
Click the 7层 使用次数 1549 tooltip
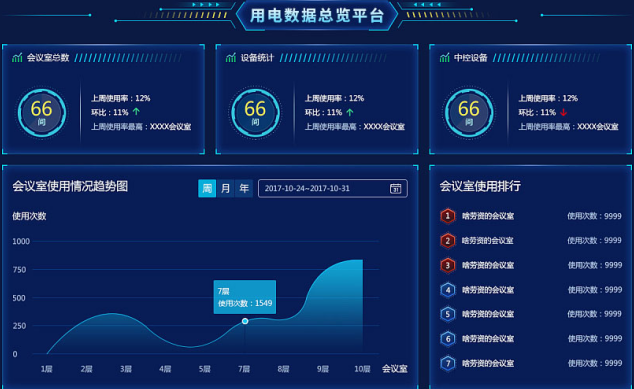(245, 297)
